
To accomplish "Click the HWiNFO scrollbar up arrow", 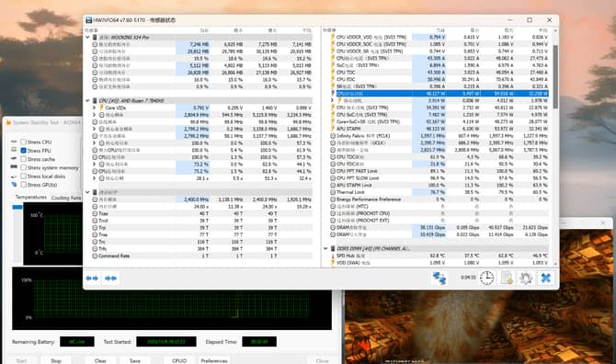I will pyautogui.click(x=555, y=30).
